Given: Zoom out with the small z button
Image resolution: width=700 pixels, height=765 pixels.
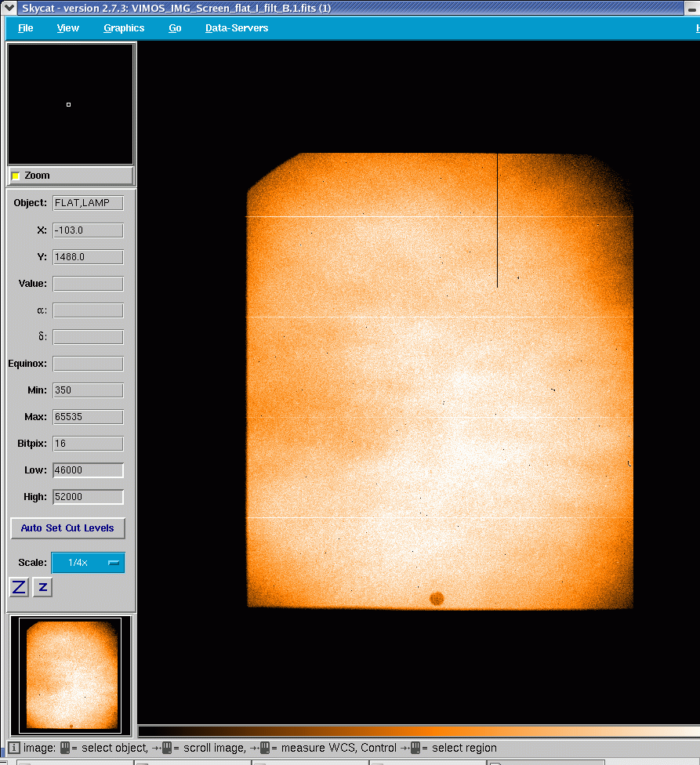Looking at the screenshot, I should coord(42,587).
